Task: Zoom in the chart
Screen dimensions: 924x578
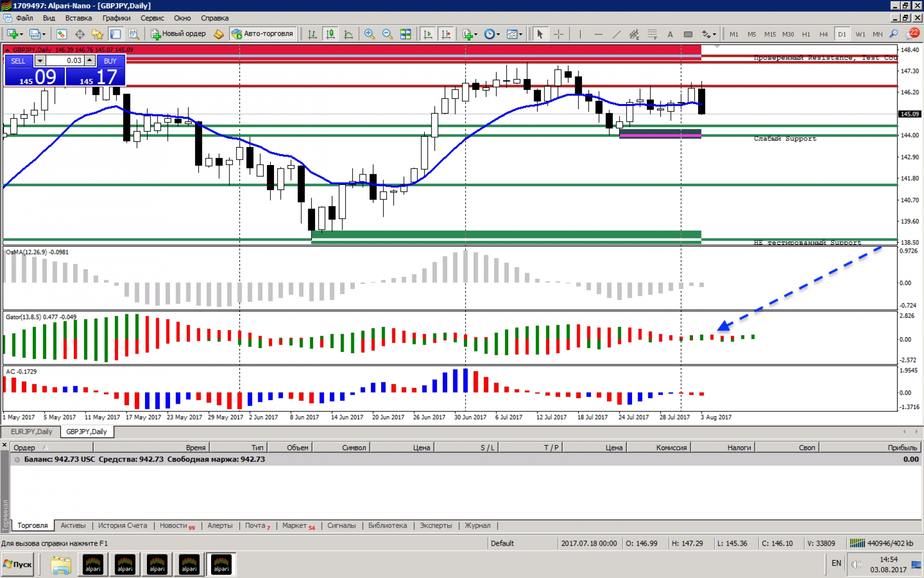Action: click(x=369, y=34)
